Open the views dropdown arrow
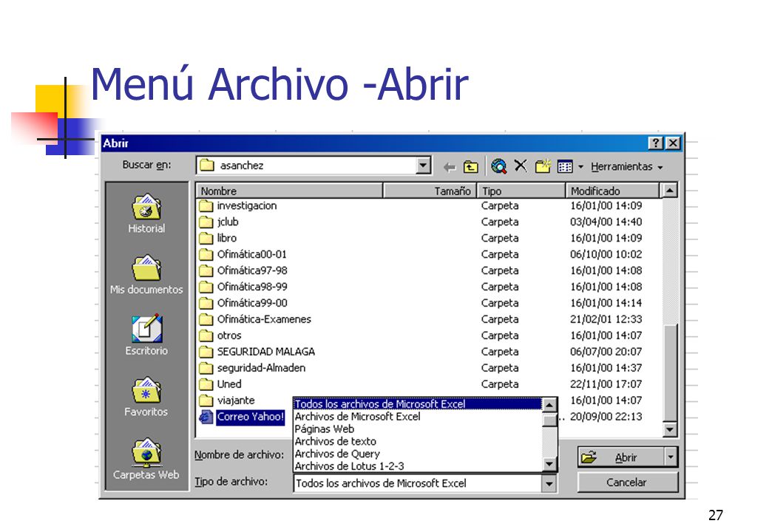Screen dimensions: 769x532 coord(580,167)
